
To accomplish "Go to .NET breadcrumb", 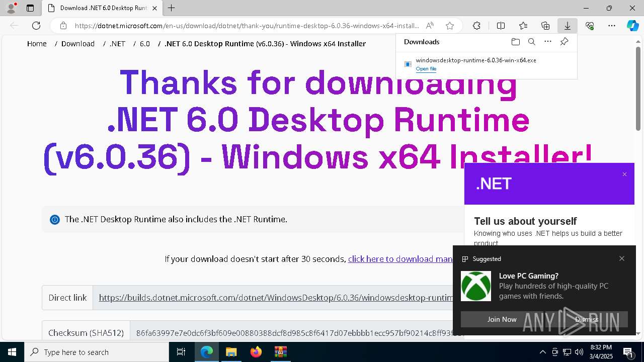I will point(117,44).
